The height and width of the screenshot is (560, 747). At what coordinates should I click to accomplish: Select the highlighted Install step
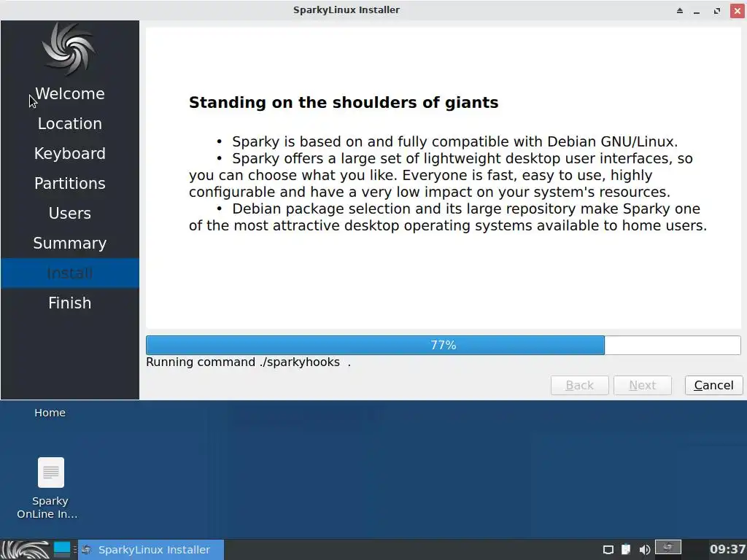pos(69,273)
